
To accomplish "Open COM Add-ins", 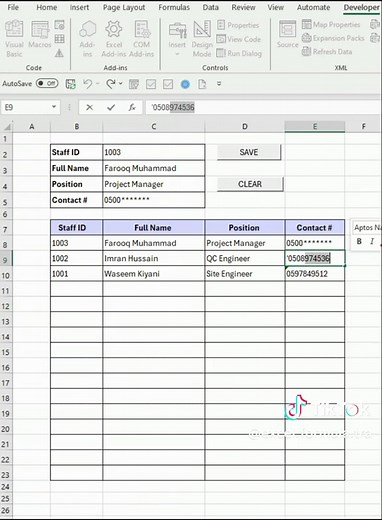I will coord(141,39).
